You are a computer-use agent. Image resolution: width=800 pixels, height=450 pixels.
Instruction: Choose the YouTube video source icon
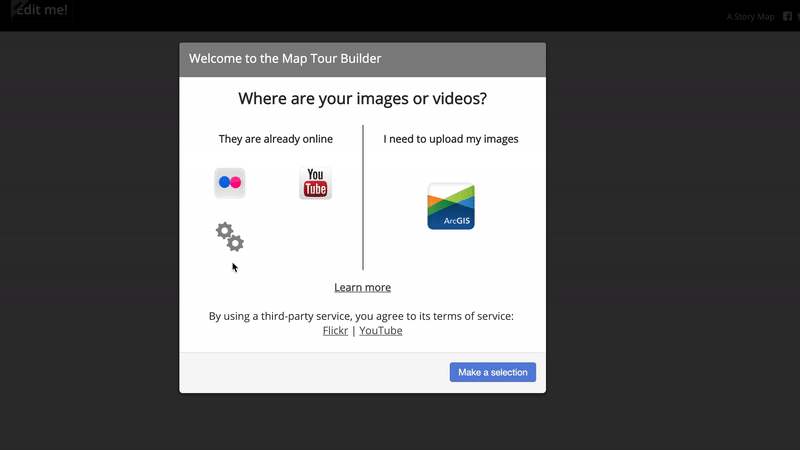(x=315, y=183)
